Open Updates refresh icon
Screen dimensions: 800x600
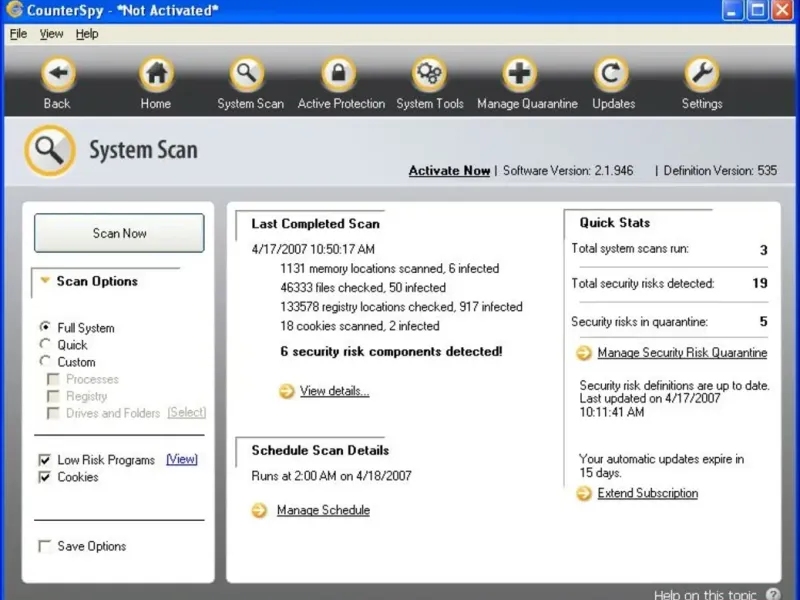tap(611, 74)
